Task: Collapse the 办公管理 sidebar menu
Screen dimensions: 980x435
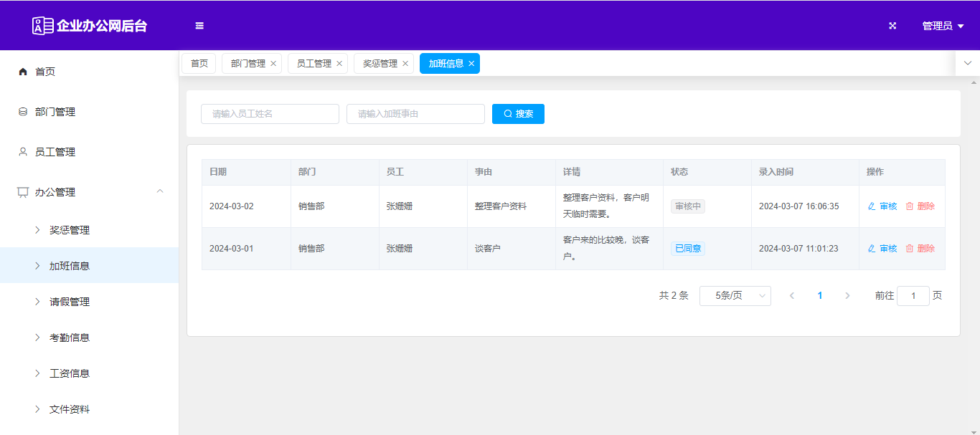Action: 160,191
